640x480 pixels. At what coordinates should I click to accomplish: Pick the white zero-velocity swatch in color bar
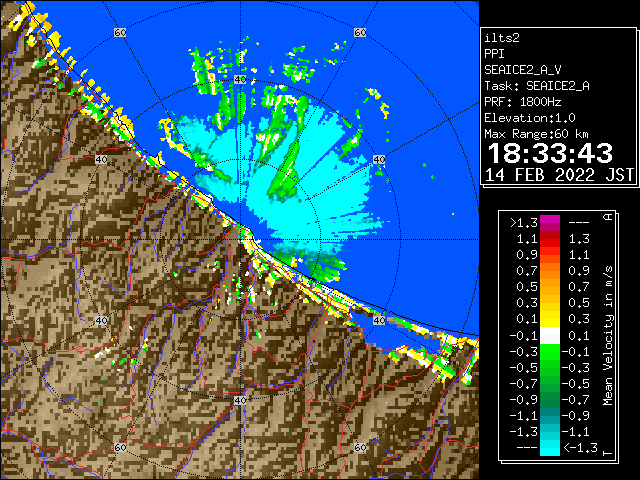[x=550, y=336]
